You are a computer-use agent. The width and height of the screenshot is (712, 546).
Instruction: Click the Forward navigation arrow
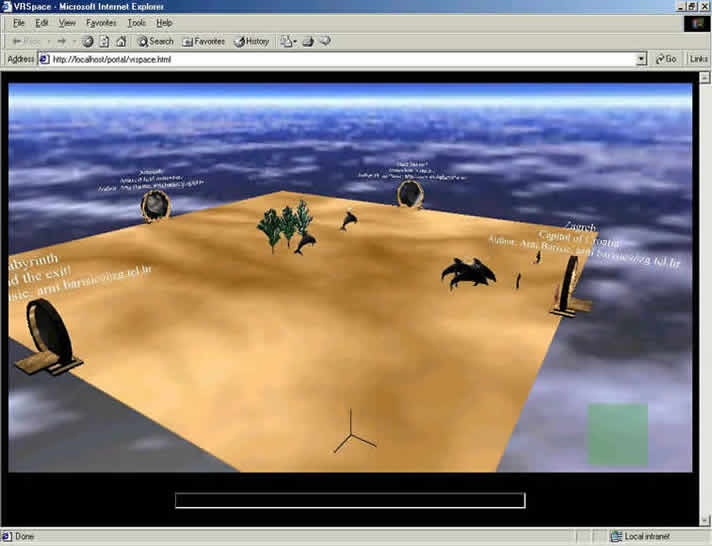pos(62,41)
